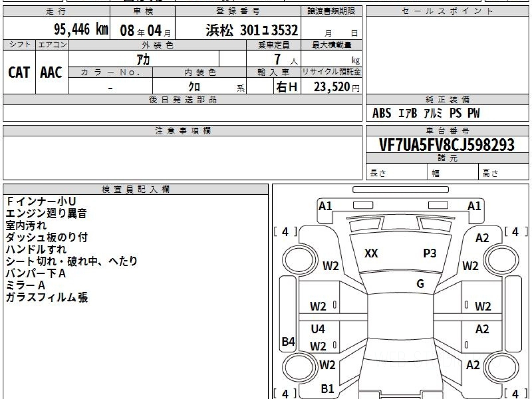The height and width of the screenshot is (399, 532).
Task: Select the カラーNo. header
Action: 110,72
